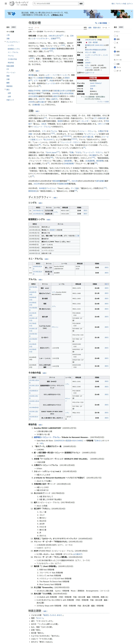Open the 原田郁子 link in 配信限定シングル table
This screenshot has height=644, width=138.
[53, 230]
